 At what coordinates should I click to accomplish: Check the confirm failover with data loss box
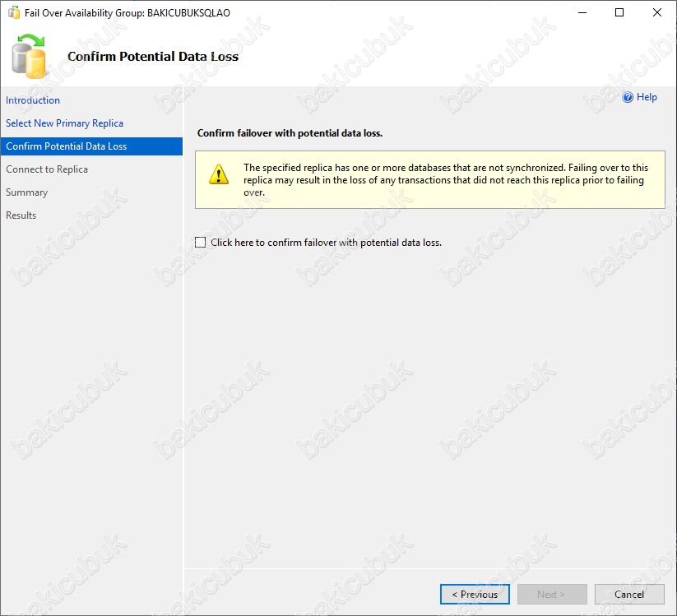(x=201, y=242)
